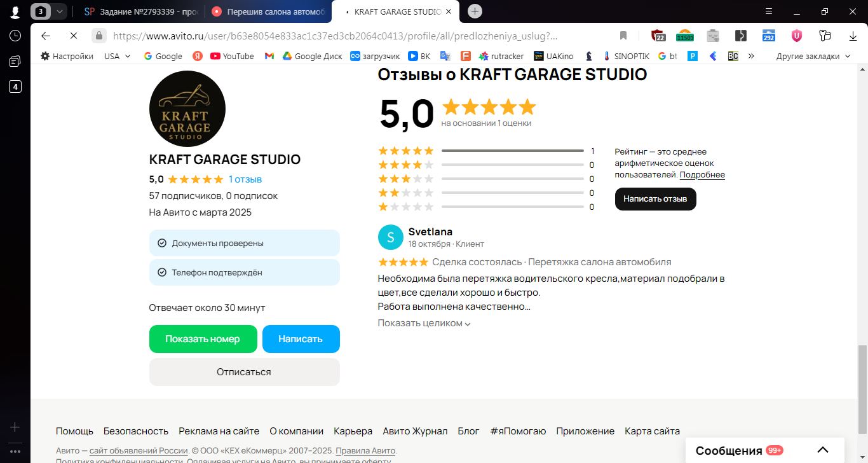Open the Сообщения messages panel
Image resolution: width=868 pixels, height=463 pixels.
tap(765, 450)
